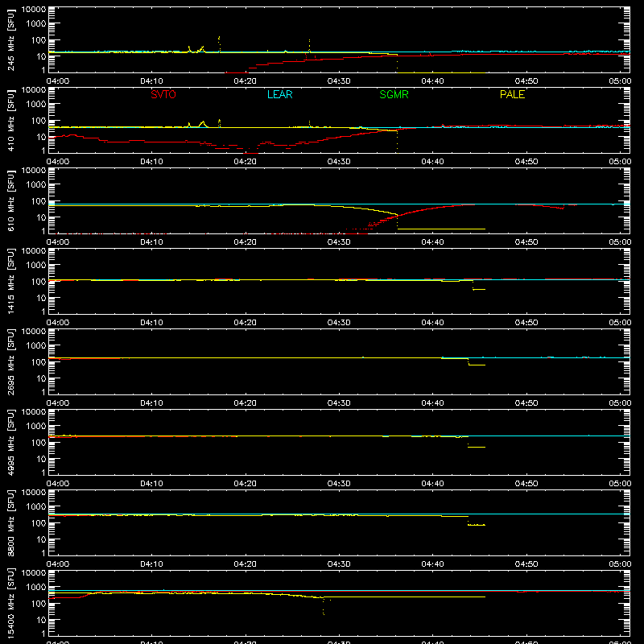Screen dimensions: 644x644
Task: Select the 15400 MHz [SFU] axis title
Action: click(x=11, y=603)
